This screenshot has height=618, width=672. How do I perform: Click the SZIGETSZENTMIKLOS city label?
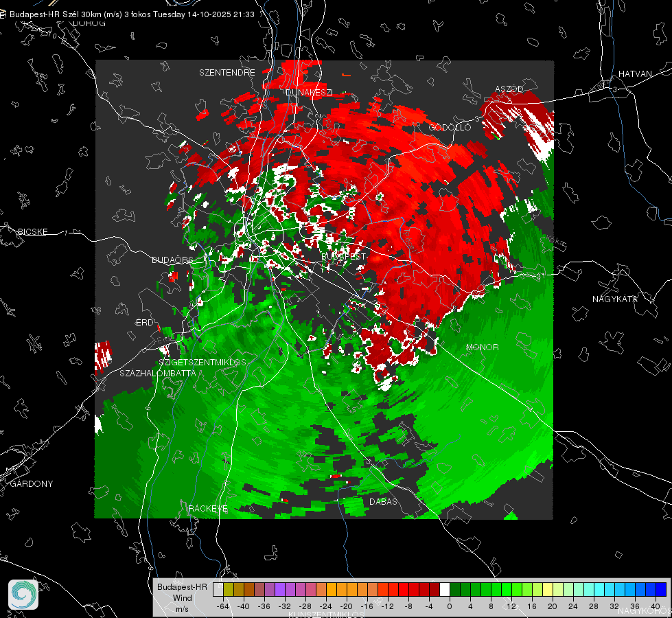coord(202,362)
